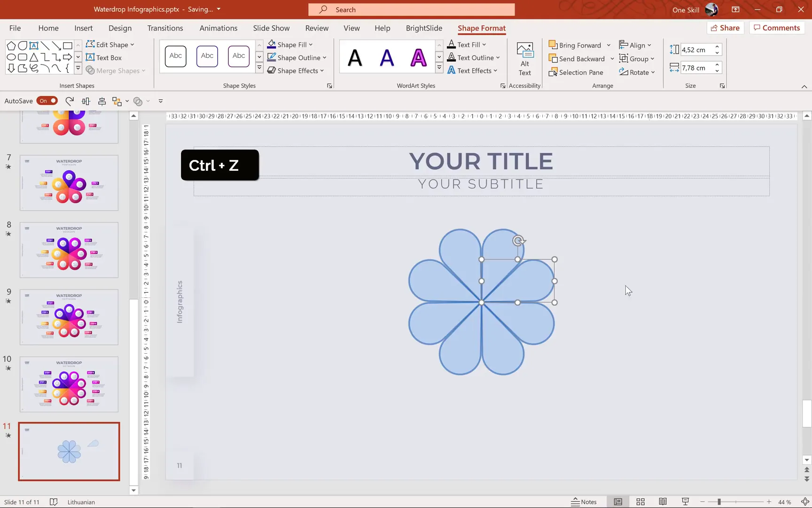This screenshot has height=508, width=812.
Task: Toggle AutoSave off
Action: tap(47, 101)
